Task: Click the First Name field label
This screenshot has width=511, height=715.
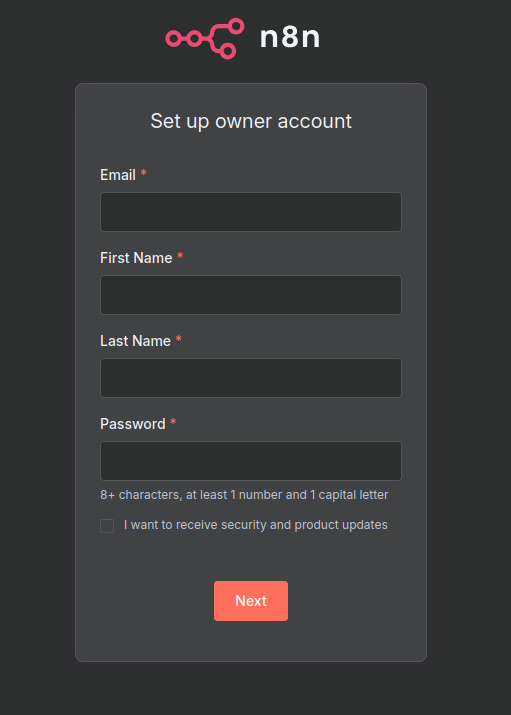Action: [136, 258]
